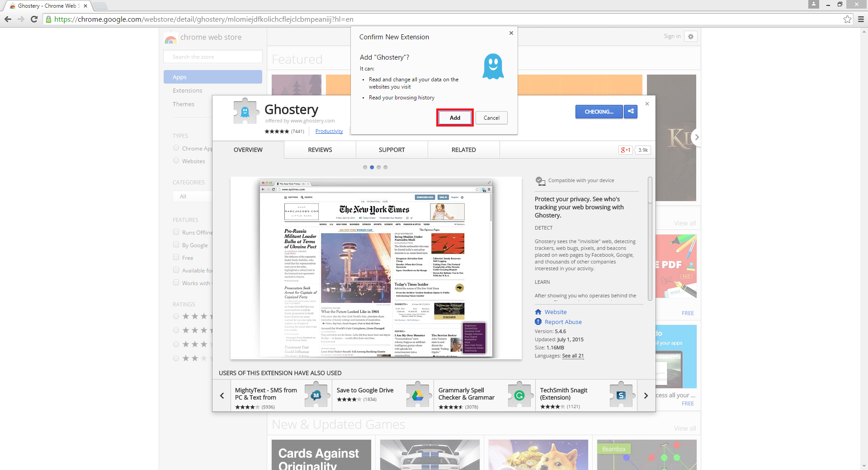
Task: Click the Google +1 button
Action: (626, 150)
